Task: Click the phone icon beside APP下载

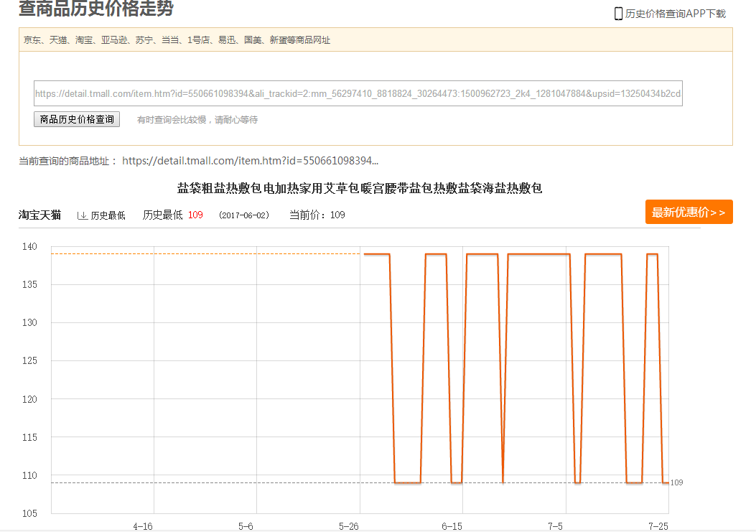Action: tap(618, 14)
